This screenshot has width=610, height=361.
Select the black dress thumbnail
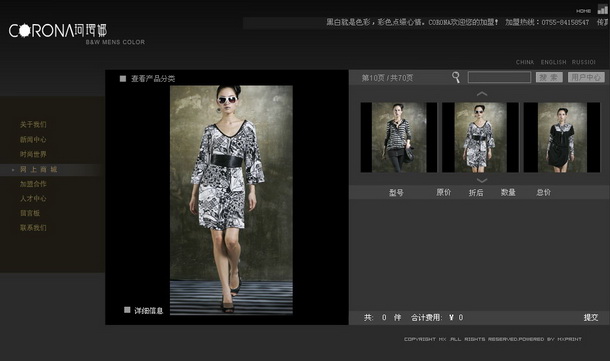pyautogui.click(x=562, y=137)
